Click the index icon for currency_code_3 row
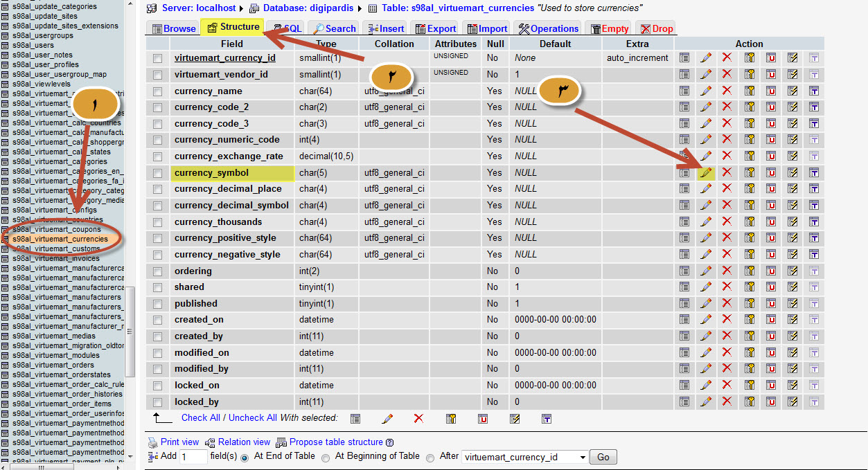 click(792, 124)
